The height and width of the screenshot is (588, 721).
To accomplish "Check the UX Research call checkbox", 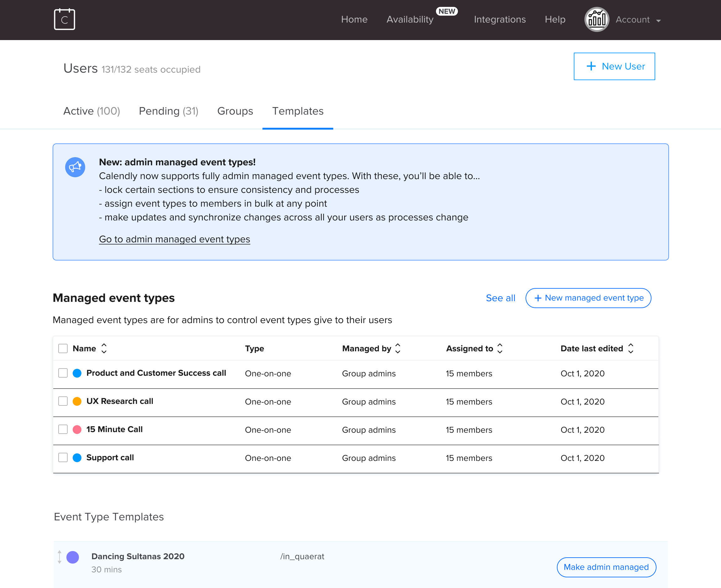I will click(63, 401).
